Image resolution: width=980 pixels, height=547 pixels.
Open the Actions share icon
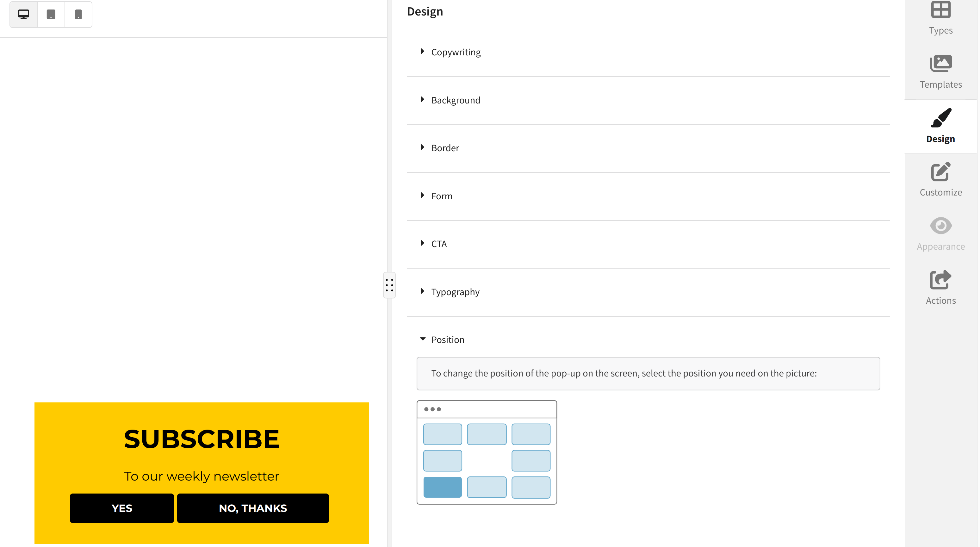(x=940, y=280)
